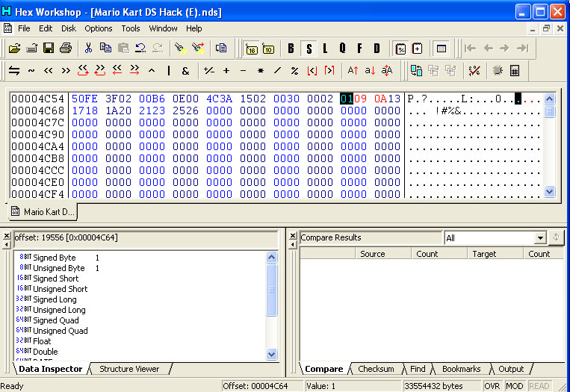The image size is (570, 392).
Task: Click the Target column header
Action: pos(495,254)
